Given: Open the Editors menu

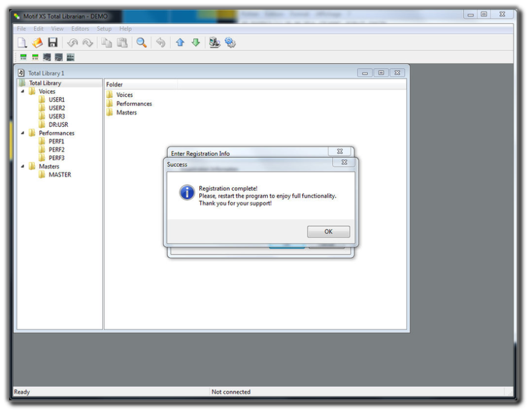Looking at the screenshot, I should coord(80,29).
